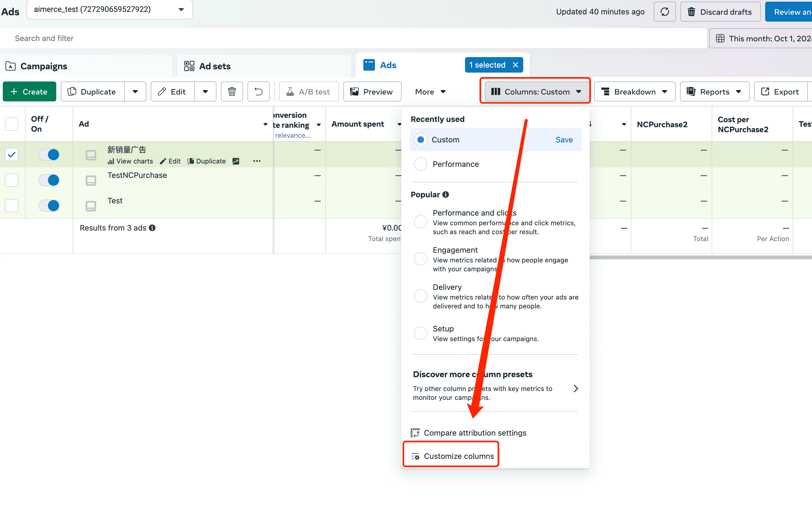Check the Test ad row checkbox
The width and height of the screenshot is (812, 511).
[x=12, y=205]
